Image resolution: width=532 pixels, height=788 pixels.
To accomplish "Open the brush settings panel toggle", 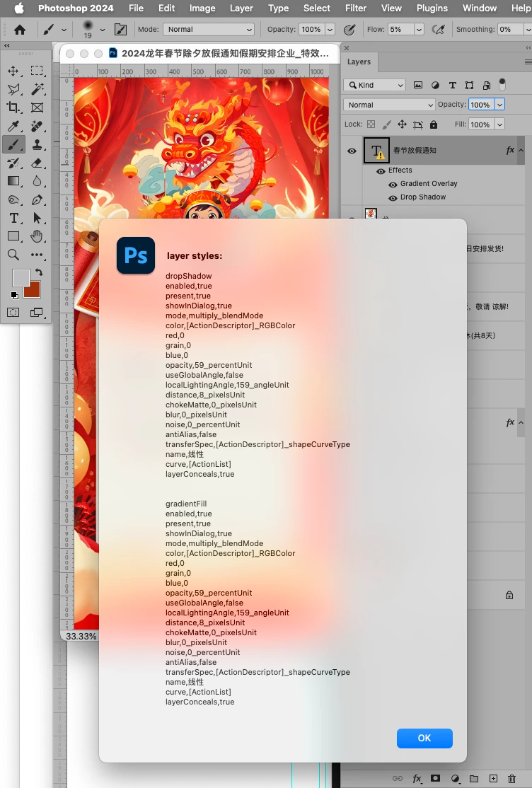I will [121, 30].
